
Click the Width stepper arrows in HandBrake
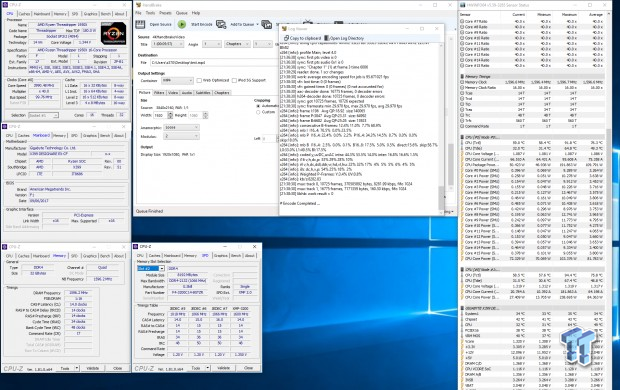click(x=170, y=115)
